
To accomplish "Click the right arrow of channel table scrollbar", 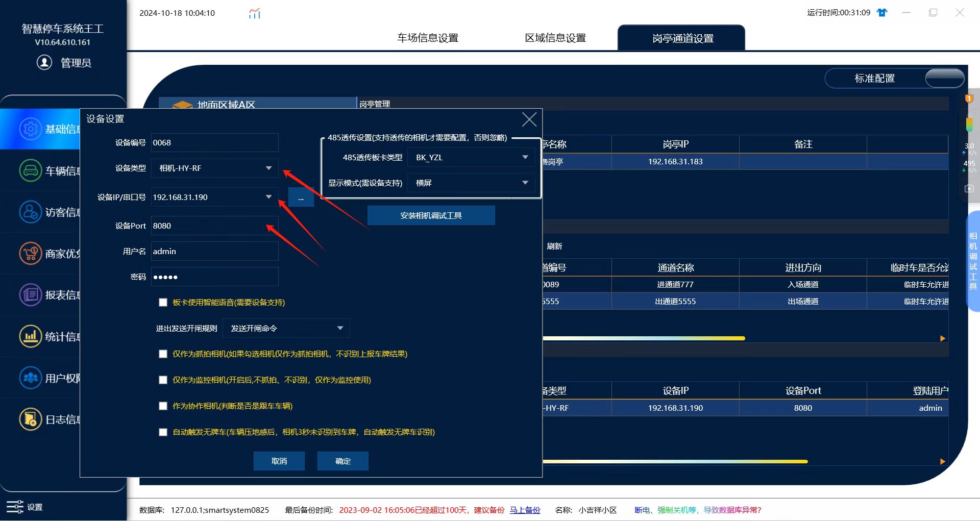I will pyautogui.click(x=943, y=338).
